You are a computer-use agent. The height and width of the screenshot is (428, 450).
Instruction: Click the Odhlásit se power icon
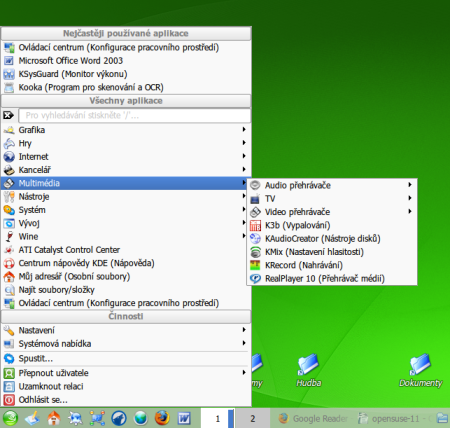click(9, 400)
